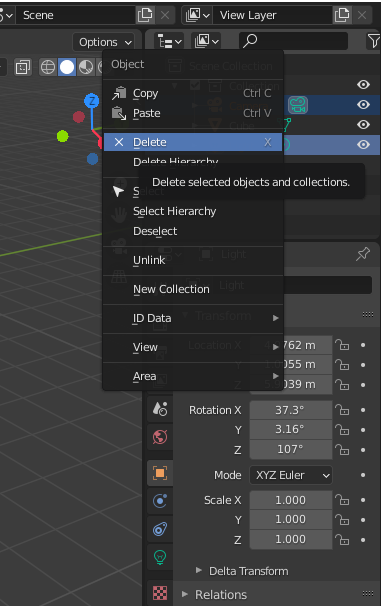Click the new scene icon beside Scene
Viewport: 381px width, 606px height.
tap(145, 15)
